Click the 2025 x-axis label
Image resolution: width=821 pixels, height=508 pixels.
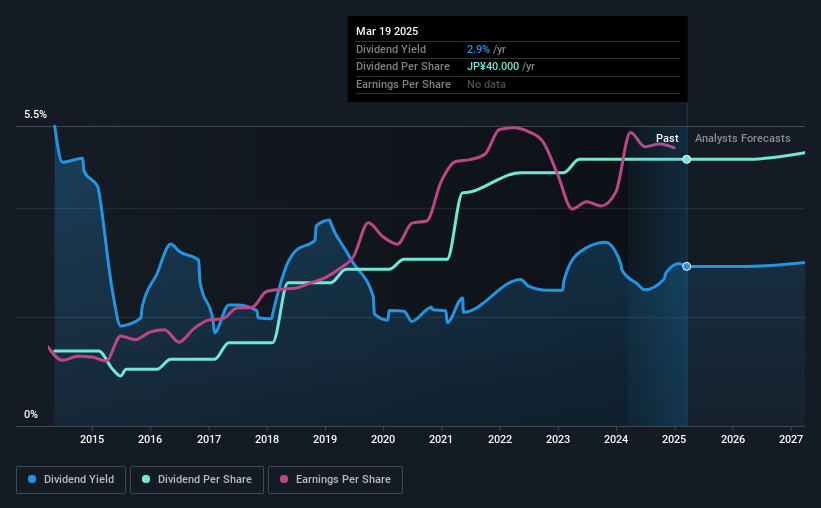click(674, 439)
